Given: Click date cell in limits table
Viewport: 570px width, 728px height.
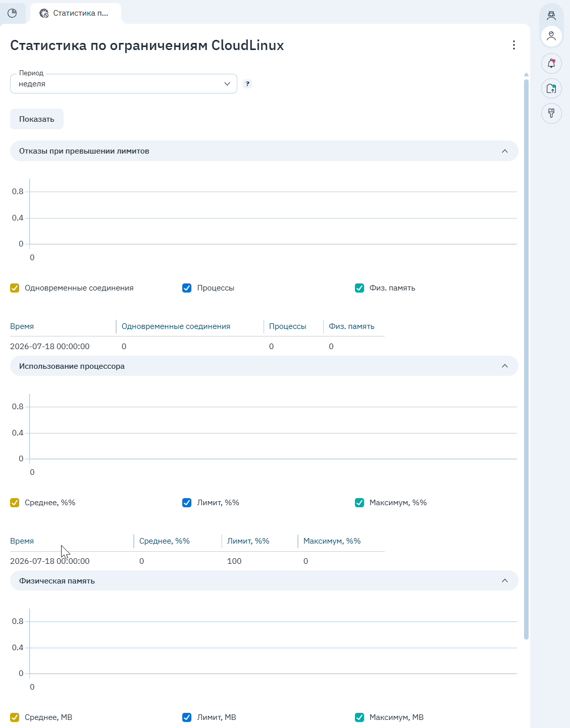Looking at the screenshot, I should tap(50, 347).
